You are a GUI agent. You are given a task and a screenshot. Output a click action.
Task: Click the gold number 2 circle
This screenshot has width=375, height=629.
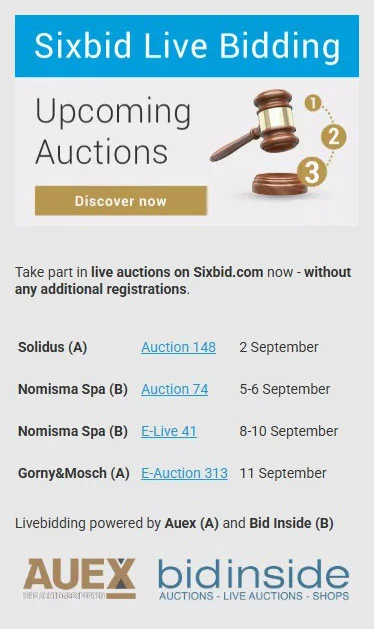333,137
